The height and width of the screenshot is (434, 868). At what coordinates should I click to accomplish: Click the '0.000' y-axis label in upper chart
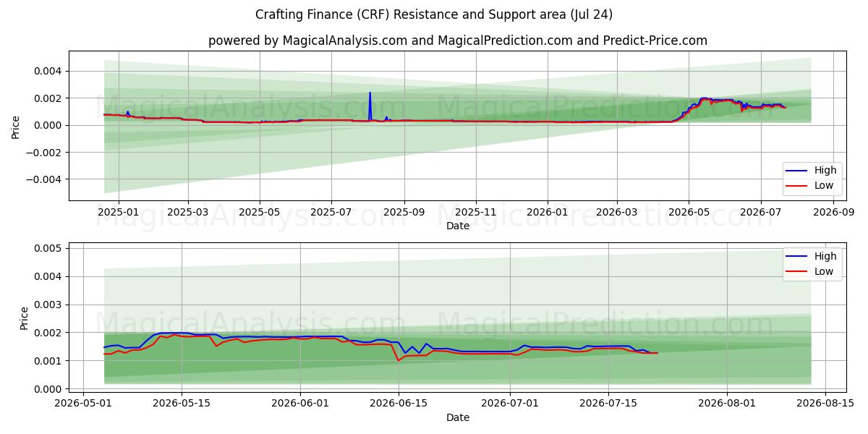tap(48, 125)
